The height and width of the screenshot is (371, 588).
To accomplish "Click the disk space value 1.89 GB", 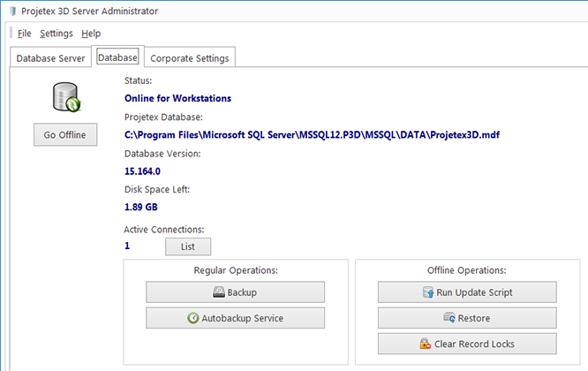I will pos(141,207).
